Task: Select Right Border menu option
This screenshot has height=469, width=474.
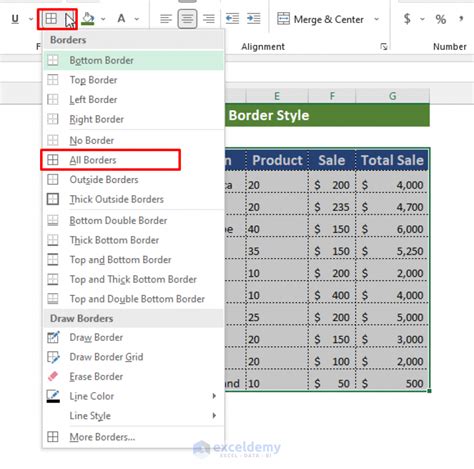Action: coord(134,119)
